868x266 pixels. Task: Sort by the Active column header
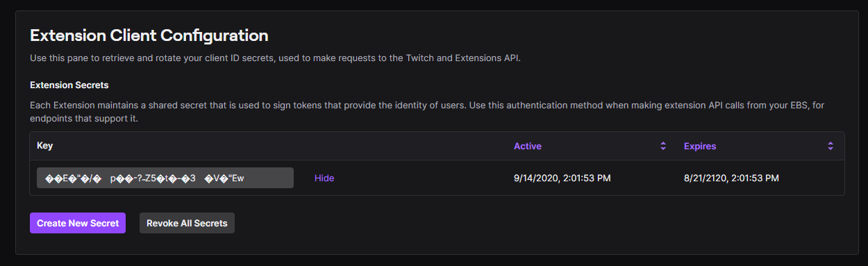click(x=528, y=146)
